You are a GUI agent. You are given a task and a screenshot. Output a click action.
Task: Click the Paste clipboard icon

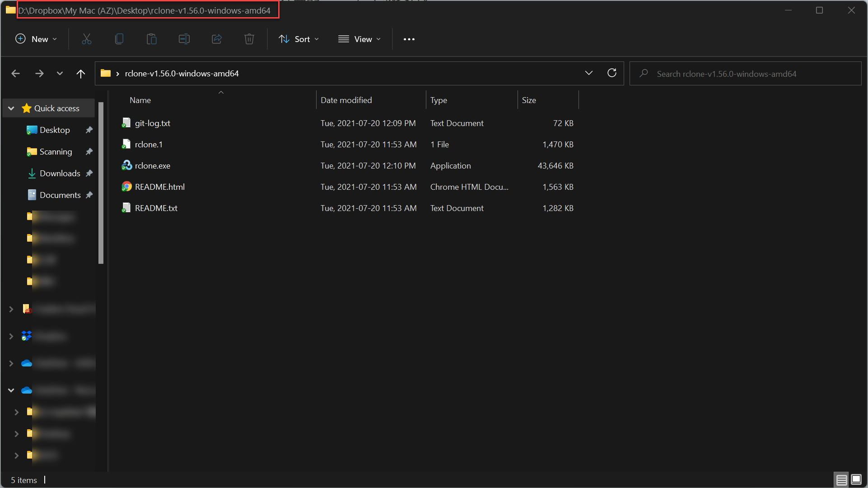pos(152,39)
